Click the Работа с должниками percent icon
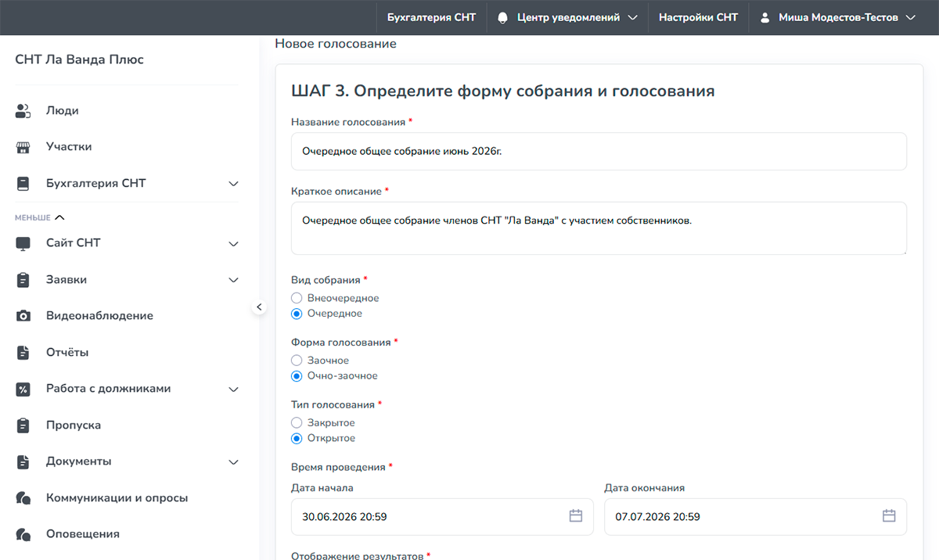Screen dimensions: 939x560 pyautogui.click(x=23, y=389)
